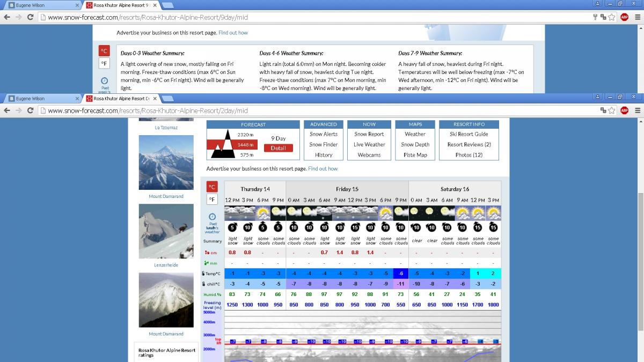The width and height of the screenshot is (644, 362).
Task: Click Friday 9 PM temperature cell -6
Action: tap(401, 274)
